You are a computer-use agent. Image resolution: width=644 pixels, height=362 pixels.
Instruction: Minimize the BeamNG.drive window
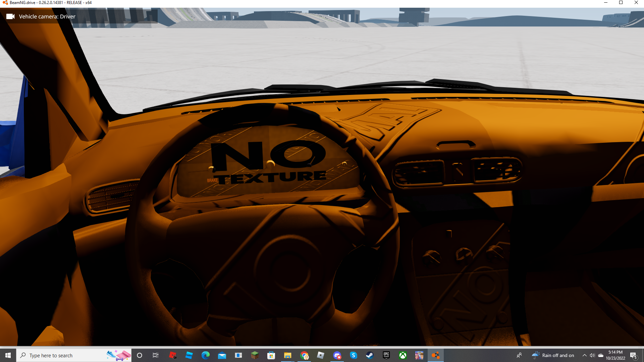(606, 3)
